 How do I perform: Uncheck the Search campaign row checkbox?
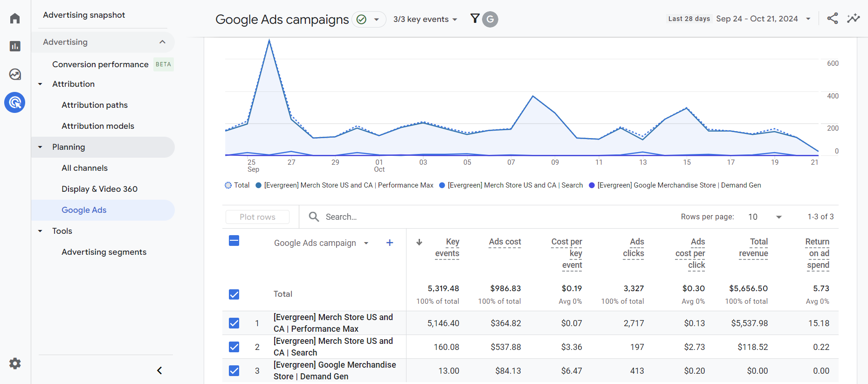click(234, 347)
